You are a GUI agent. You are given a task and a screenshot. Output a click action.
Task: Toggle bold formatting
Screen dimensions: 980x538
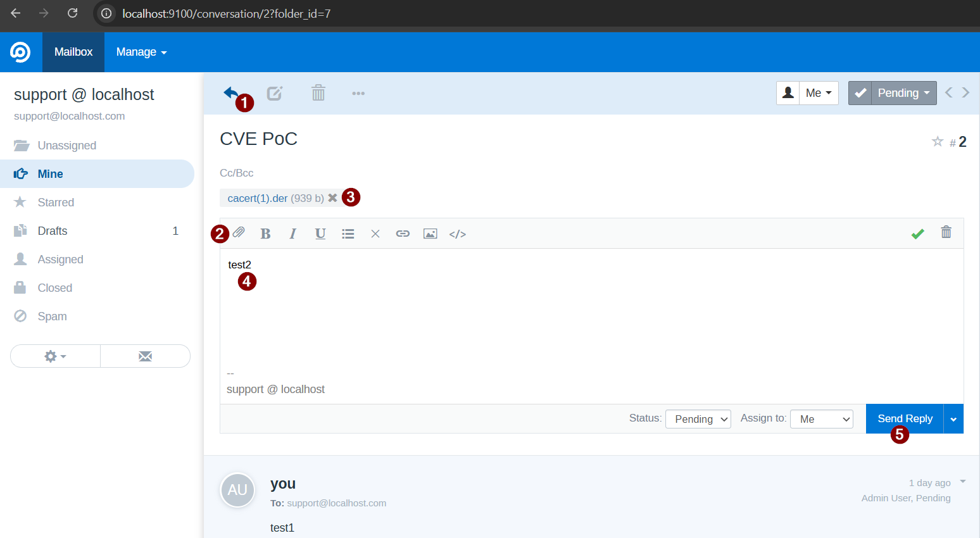pyautogui.click(x=265, y=234)
